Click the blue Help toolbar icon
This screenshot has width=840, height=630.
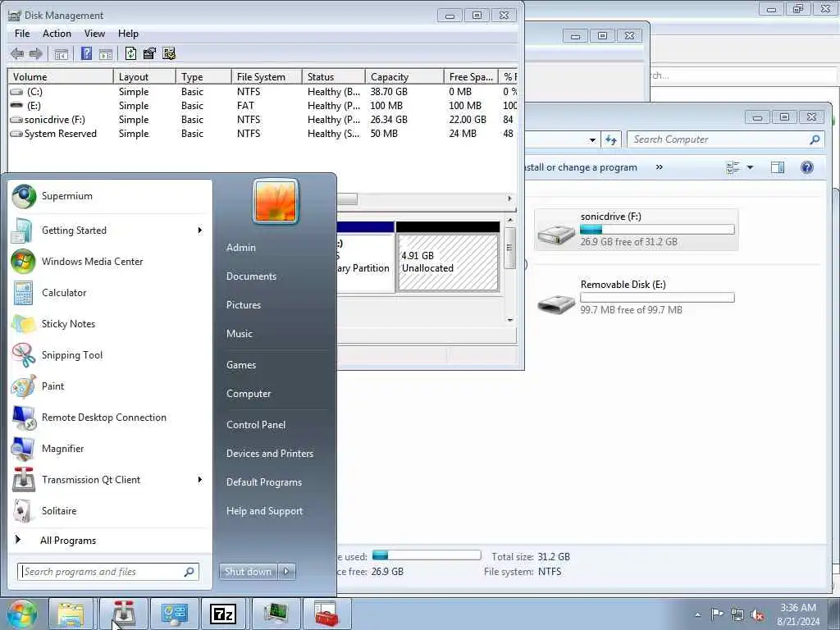[x=86, y=53]
